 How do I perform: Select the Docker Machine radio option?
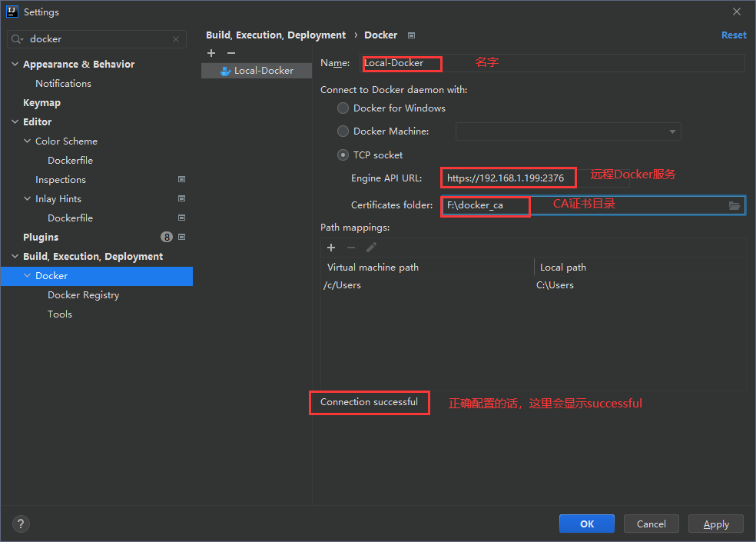(343, 131)
